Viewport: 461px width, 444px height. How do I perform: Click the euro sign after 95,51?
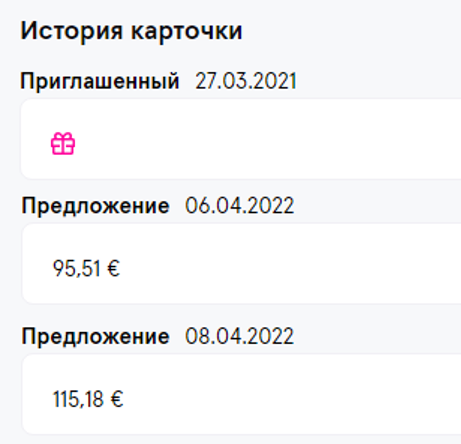(113, 269)
